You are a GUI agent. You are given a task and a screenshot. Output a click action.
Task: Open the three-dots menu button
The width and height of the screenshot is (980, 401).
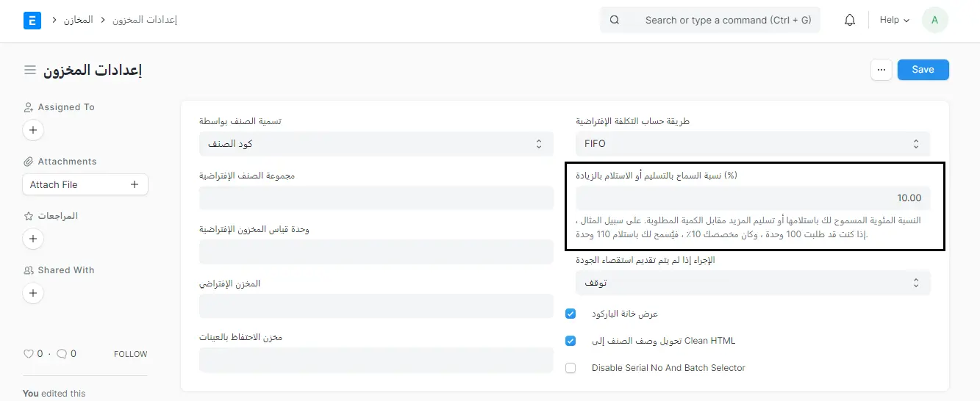point(881,70)
